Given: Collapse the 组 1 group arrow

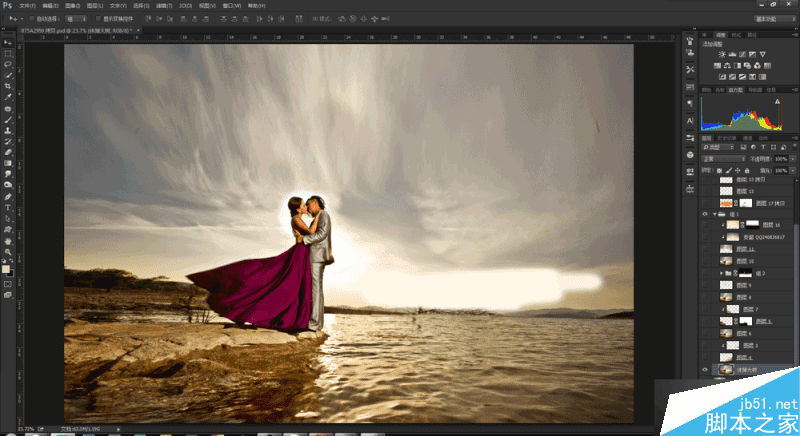Looking at the screenshot, I should coord(714,214).
